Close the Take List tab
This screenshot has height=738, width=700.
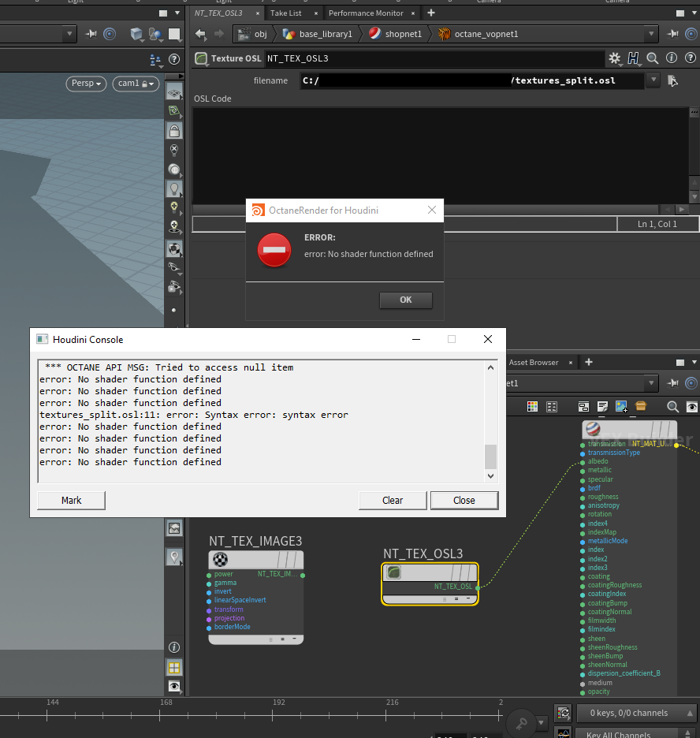pos(315,13)
